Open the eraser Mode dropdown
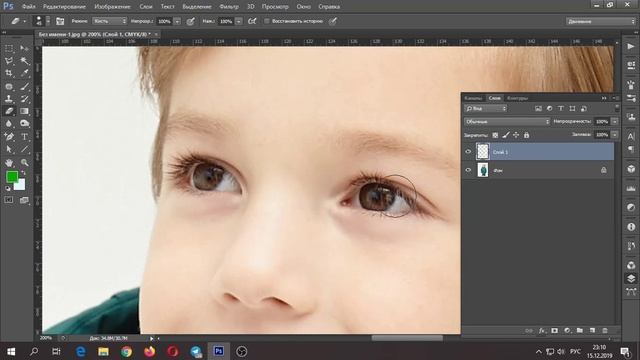This screenshot has height=360, width=640. [109, 21]
